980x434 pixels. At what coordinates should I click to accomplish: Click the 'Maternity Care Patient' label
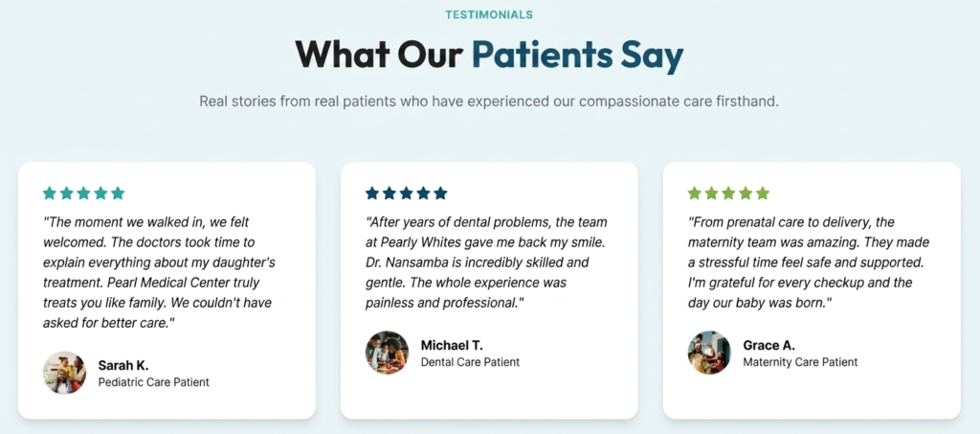[801, 362]
